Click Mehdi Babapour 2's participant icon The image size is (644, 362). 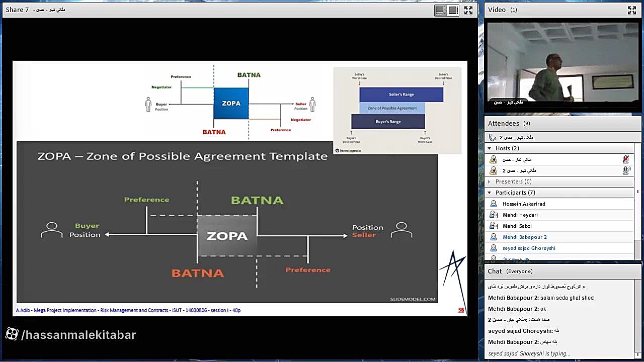(x=493, y=237)
